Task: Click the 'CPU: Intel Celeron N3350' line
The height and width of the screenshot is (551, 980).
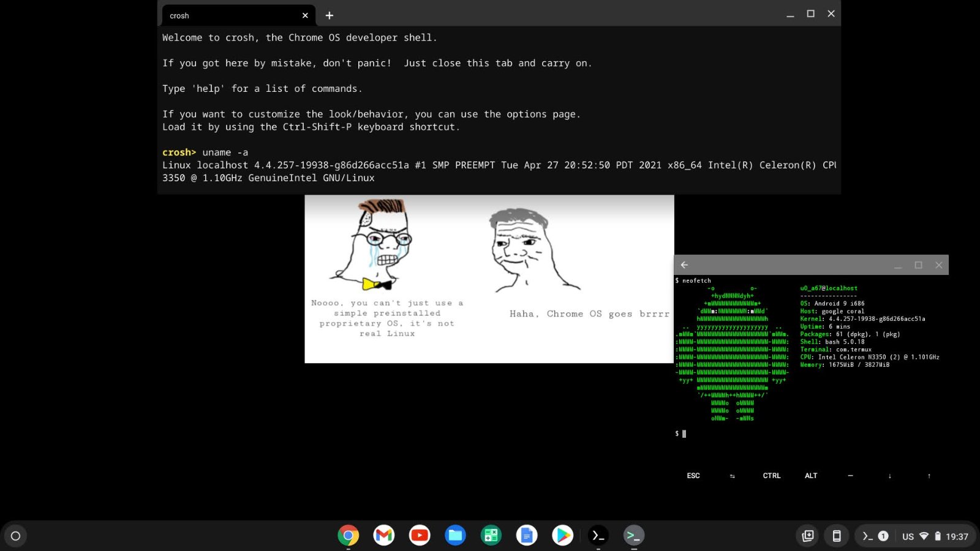Action: coord(870,357)
